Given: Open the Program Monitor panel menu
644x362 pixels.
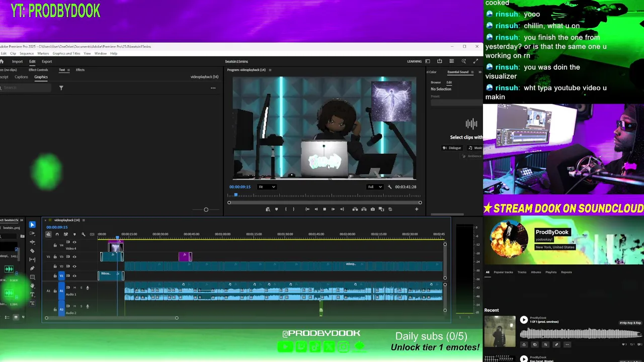Looking at the screenshot, I should click(x=270, y=70).
